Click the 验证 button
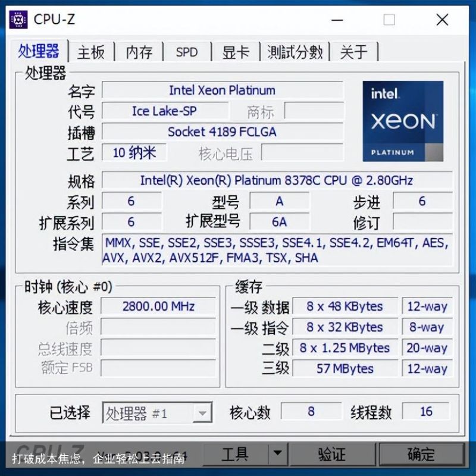Image resolution: width=476 pixels, height=476 pixels. point(333,454)
